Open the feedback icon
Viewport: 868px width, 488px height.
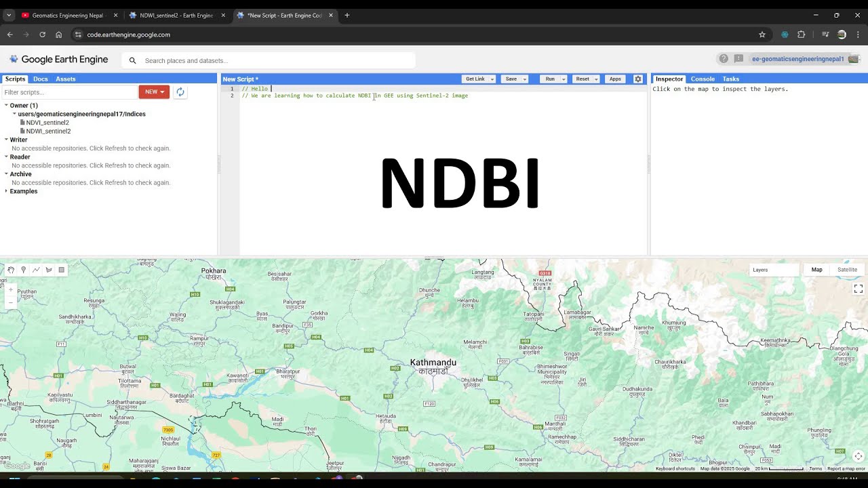pos(738,59)
